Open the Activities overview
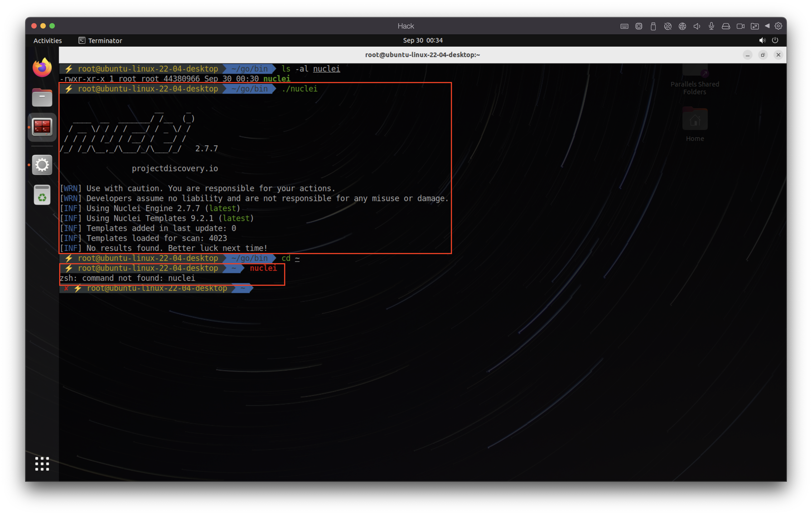Screen dimensions: 812x515 click(48, 41)
